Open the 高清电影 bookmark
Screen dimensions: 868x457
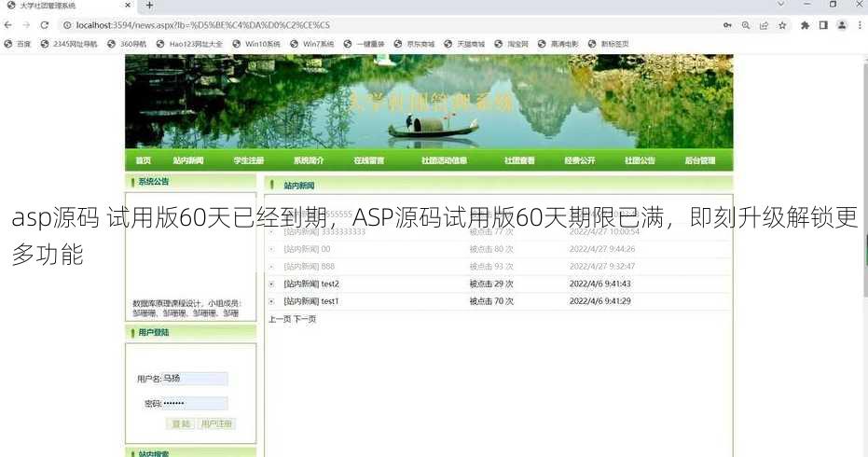click(x=558, y=44)
